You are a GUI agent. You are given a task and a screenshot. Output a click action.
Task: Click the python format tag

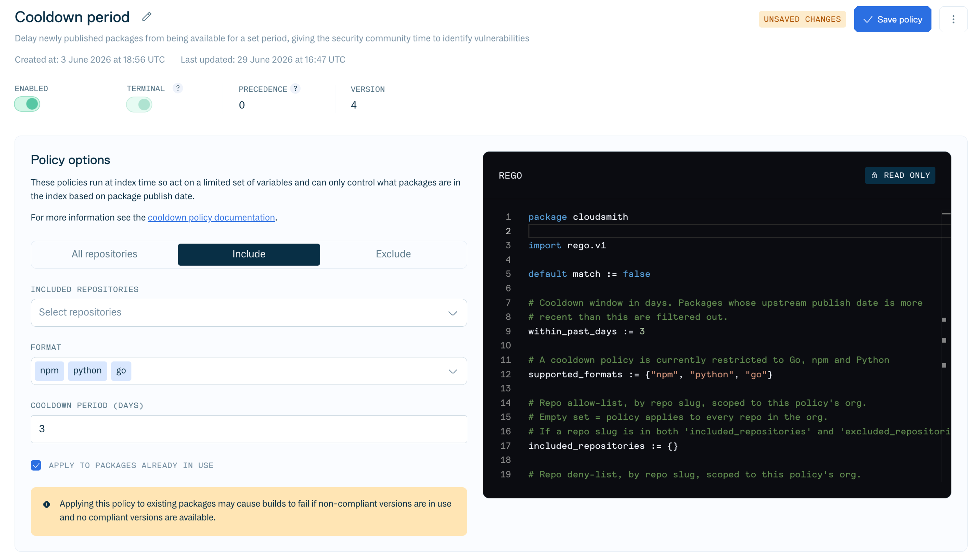pos(87,371)
